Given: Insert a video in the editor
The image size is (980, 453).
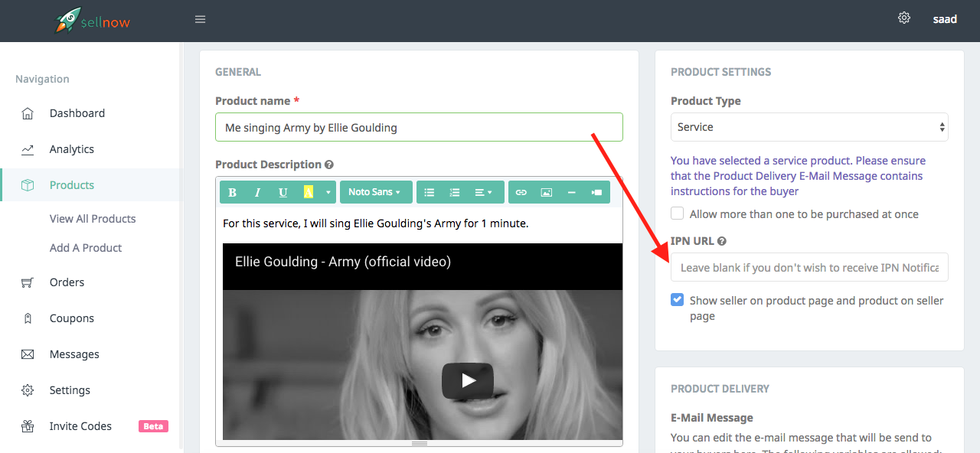Looking at the screenshot, I should pyautogui.click(x=597, y=192).
